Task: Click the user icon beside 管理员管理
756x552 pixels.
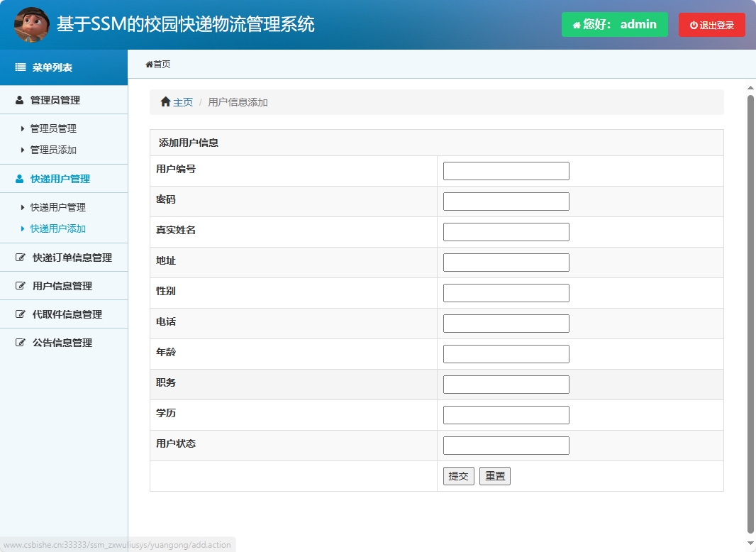Action: click(x=18, y=100)
